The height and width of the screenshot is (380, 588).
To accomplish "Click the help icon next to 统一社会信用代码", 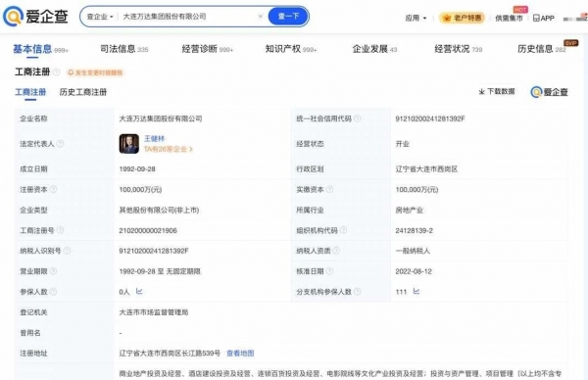I will (x=358, y=119).
